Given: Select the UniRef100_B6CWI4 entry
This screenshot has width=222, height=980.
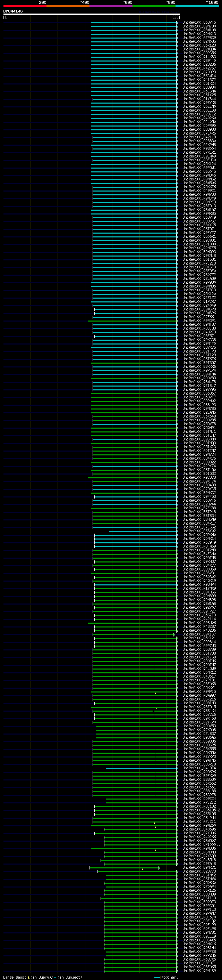Looking at the screenshot, I should pos(199,76).
